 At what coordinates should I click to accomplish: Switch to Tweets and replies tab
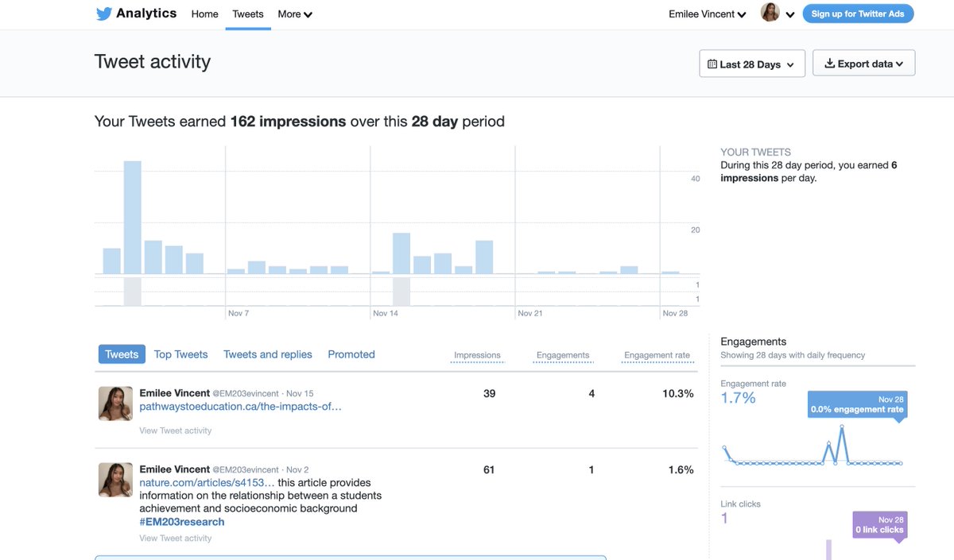click(268, 354)
